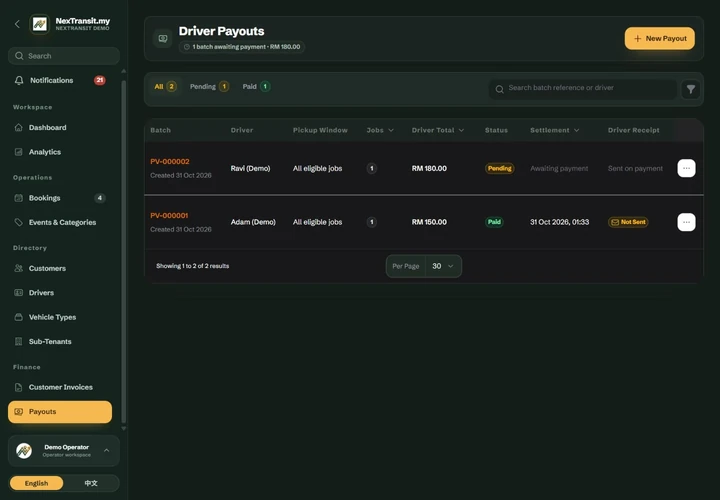Focus the batch reference search field
Image resolution: width=720 pixels, height=500 pixels.
[583, 90]
